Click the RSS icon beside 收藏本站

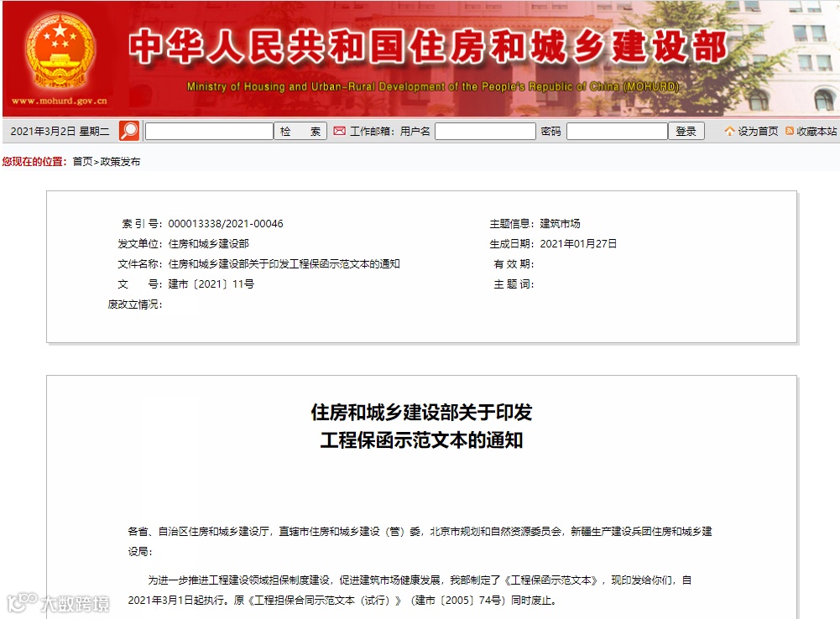(790, 131)
